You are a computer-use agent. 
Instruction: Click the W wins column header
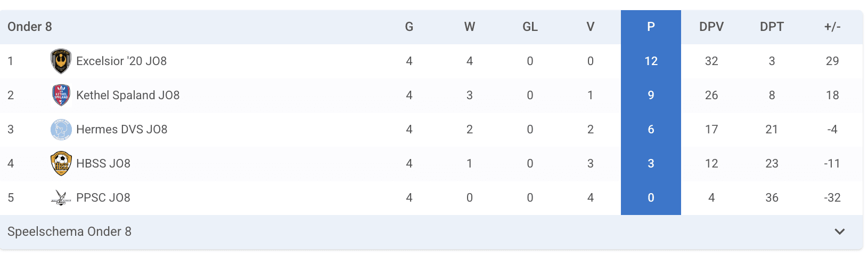click(469, 27)
